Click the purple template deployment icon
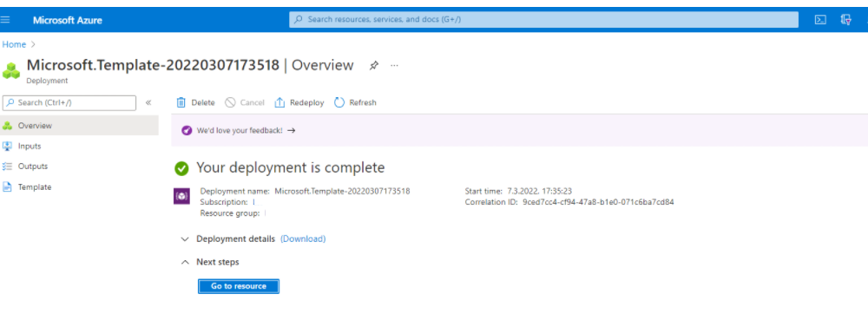Viewport: 868px width, 327px height. [181, 196]
